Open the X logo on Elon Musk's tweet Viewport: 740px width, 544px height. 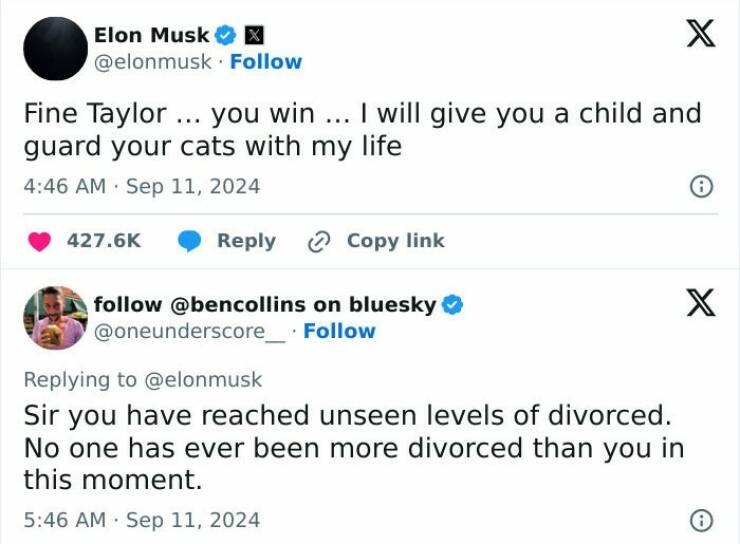(x=700, y=35)
